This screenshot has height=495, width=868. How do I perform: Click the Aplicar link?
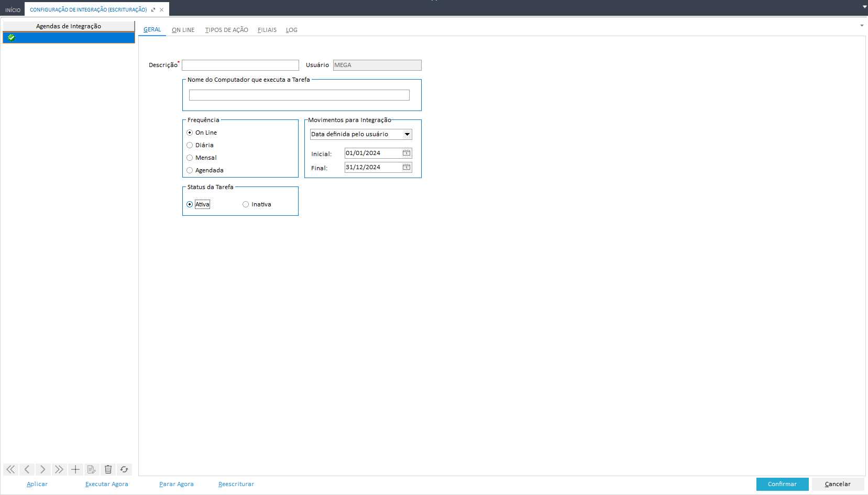point(37,484)
